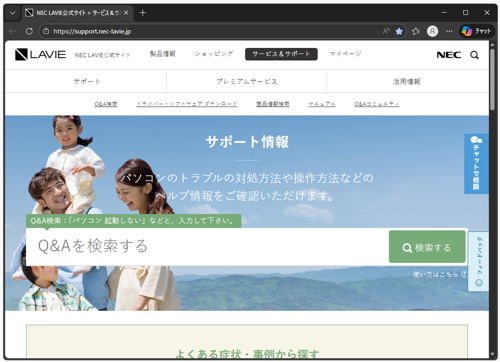The height and width of the screenshot is (362, 500).
Task: Open the マニュアル link
Action: pos(322,104)
